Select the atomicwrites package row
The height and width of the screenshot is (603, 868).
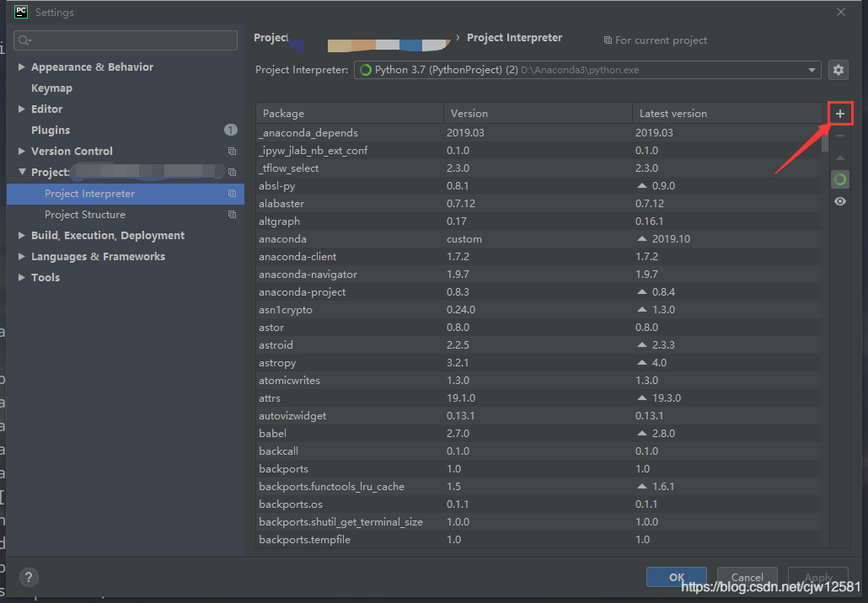point(538,381)
